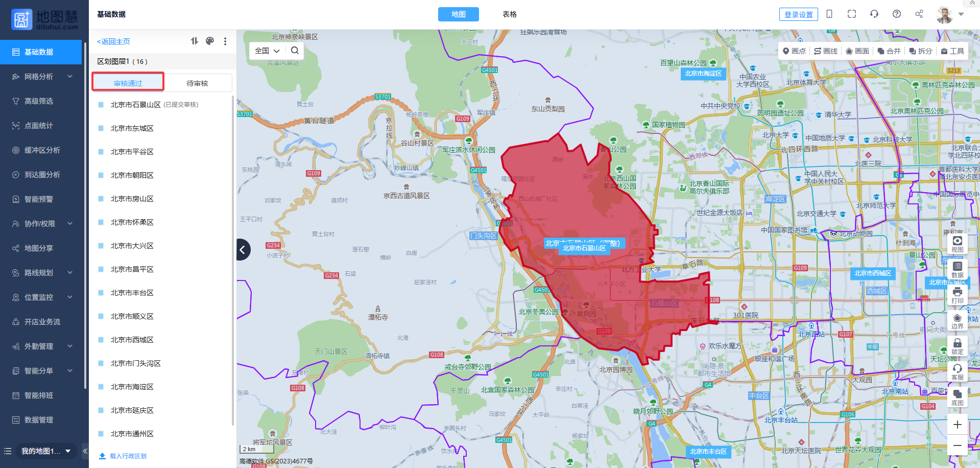Toggle the 北京市海淀区 layer square
The width and height of the screenshot is (980, 468).
[101, 387]
